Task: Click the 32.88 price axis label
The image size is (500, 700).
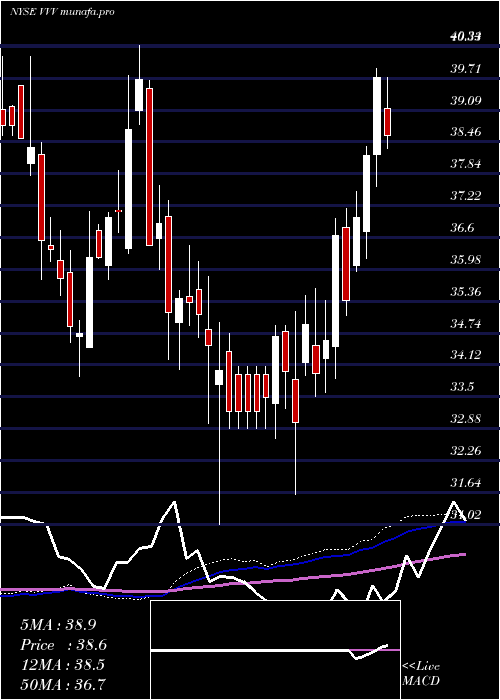Action: 465,419
